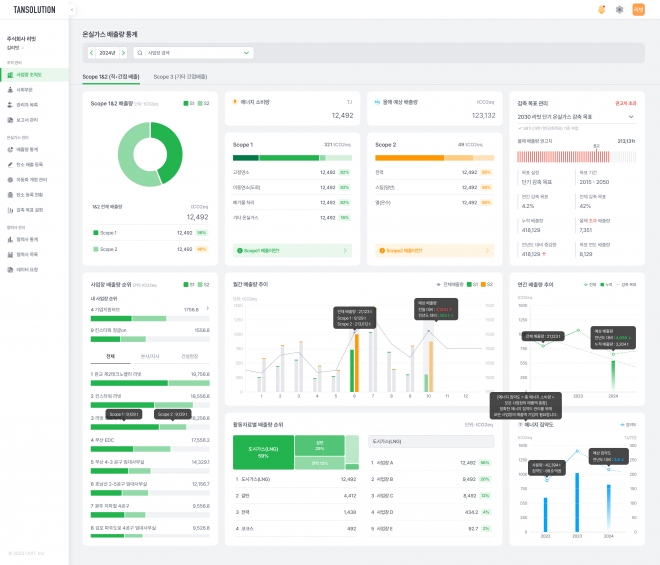Screen dimensions: 660x565
Task: Go to next year with right arrow
Action: [122, 52]
